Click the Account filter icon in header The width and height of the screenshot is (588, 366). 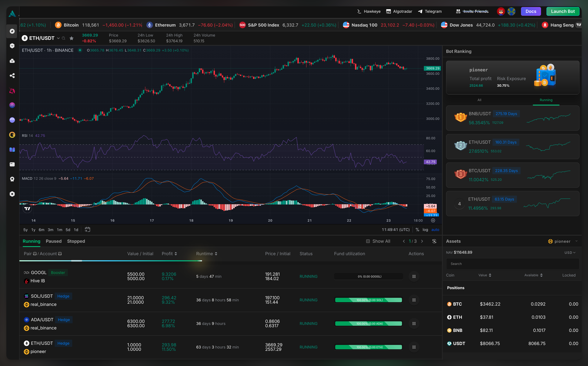pos(60,254)
